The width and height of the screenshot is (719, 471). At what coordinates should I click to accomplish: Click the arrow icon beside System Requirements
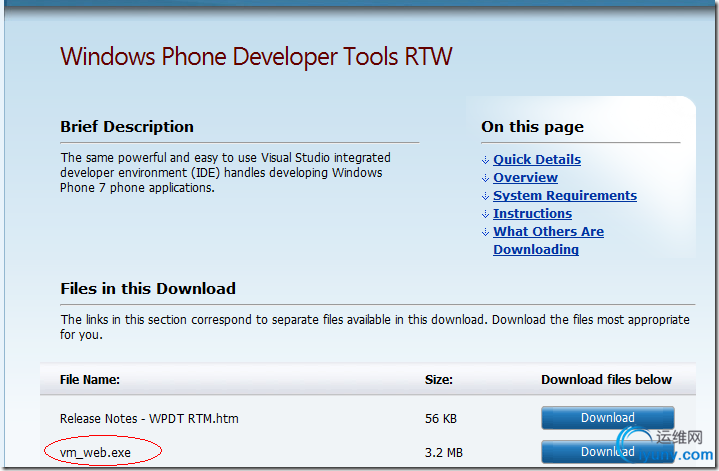(x=485, y=196)
